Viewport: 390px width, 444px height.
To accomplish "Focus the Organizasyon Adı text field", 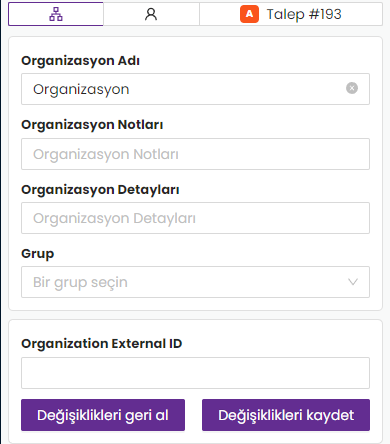I will (195, 89).
